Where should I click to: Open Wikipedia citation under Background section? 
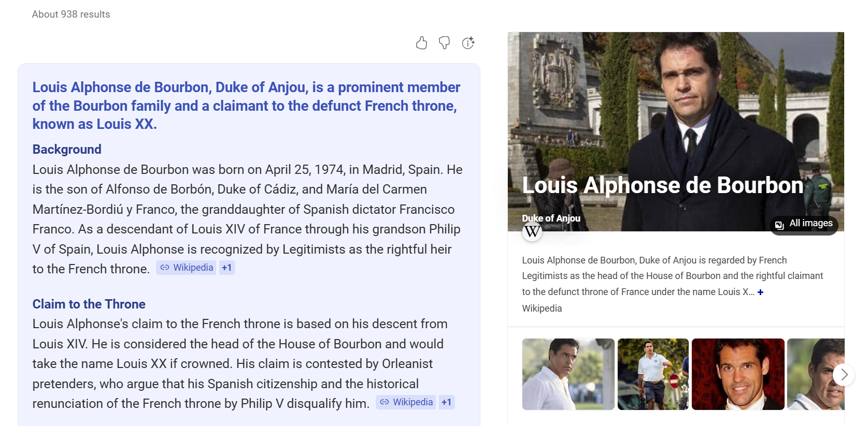(187, 268)
